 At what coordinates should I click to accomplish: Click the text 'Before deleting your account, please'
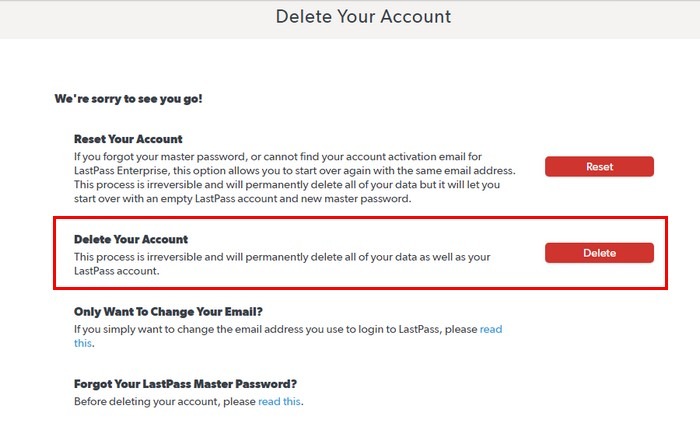pos(165,402)
